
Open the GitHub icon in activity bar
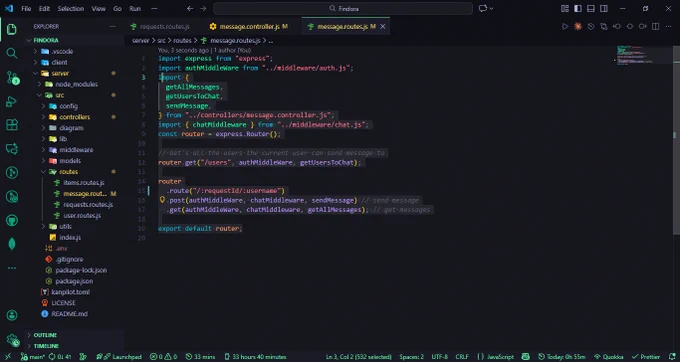coord(12,220)
